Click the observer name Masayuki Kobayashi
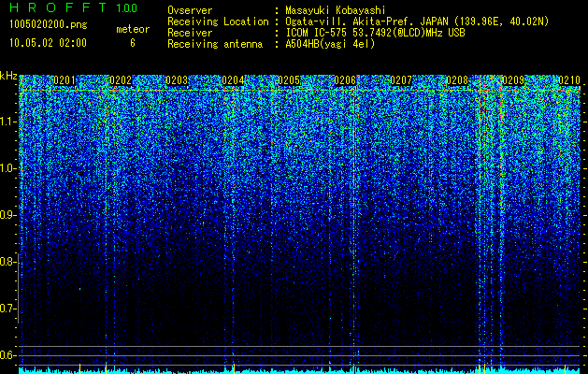The width and height of the screenshot is (588, 374). pos(336,11)
